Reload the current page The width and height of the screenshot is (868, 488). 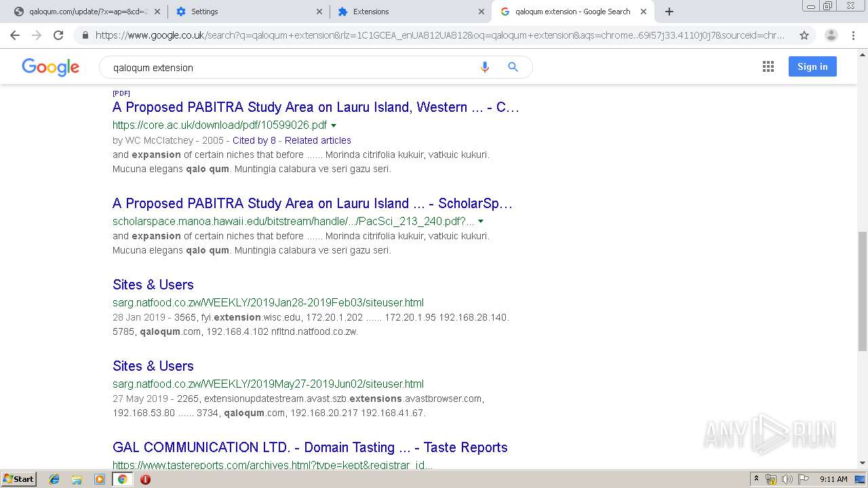tap(58, 35)
